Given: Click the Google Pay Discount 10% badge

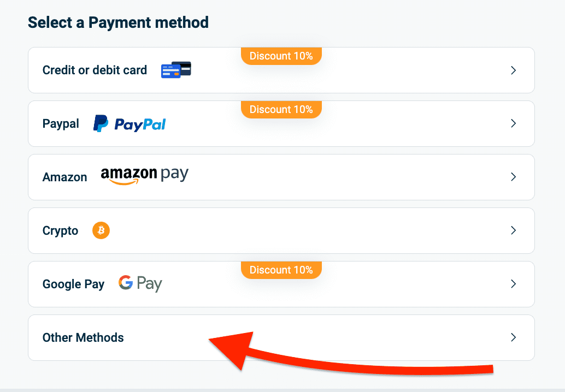Looking at the screenshot, I should [x=281, y=270].
